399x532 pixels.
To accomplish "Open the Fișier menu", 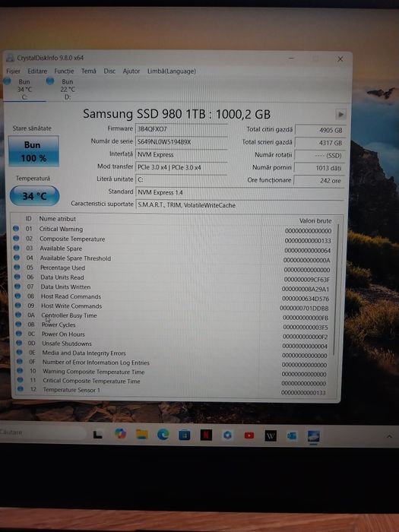I will pos(13,71).
